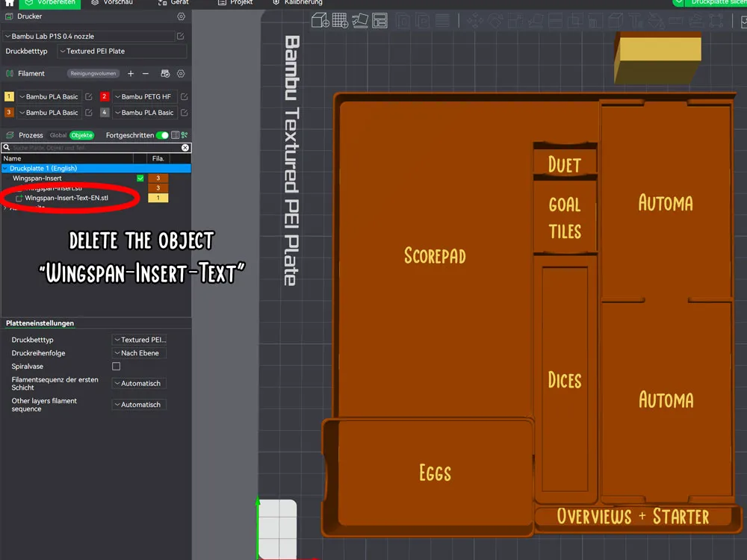The image size is (747, 560).
Task: Open the slice button dropdown arrow
Action: click(678, 2)
